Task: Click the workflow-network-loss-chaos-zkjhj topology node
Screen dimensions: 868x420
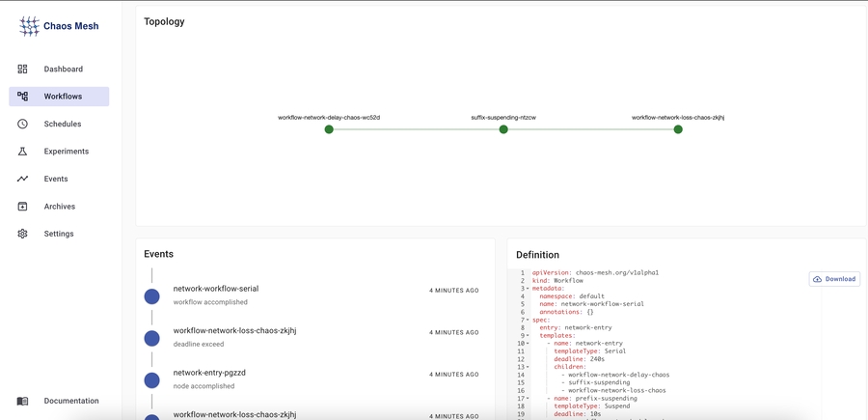Action: click(678, 129)
